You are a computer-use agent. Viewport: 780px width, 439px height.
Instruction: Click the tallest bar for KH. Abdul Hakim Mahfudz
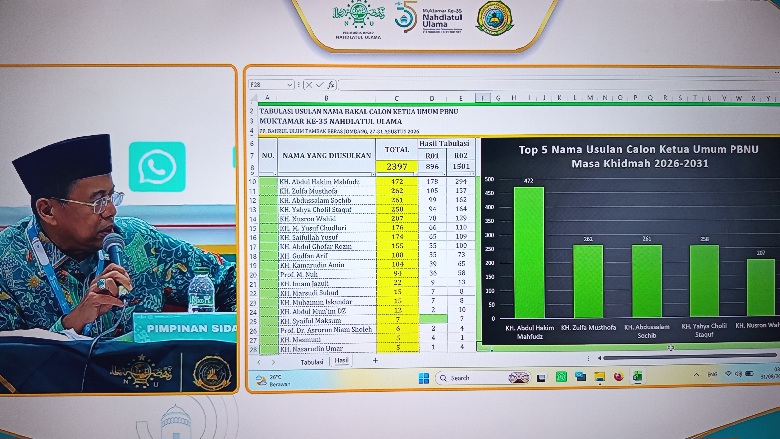[x=529, y=252]
